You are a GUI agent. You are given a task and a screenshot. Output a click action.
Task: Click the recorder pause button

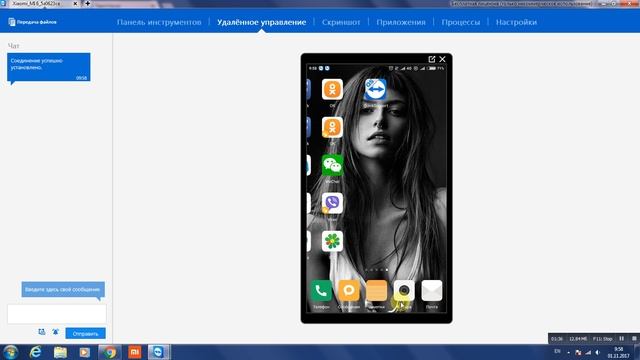tap(621, 338)
